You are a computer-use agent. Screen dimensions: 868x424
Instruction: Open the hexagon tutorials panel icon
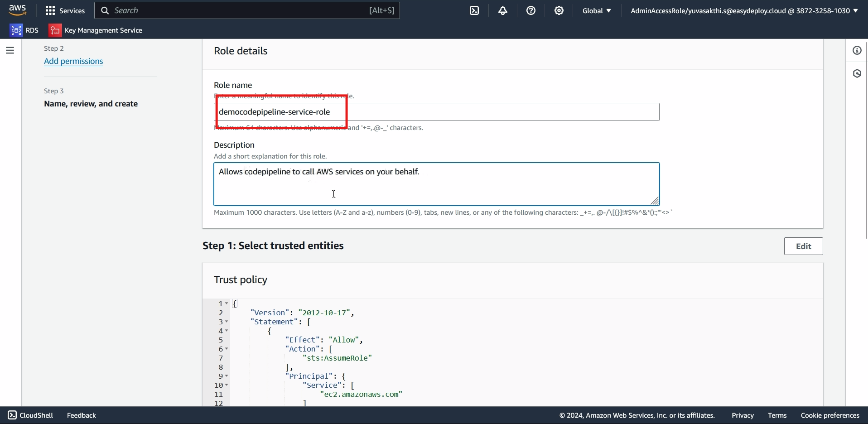tap(857, 73)
